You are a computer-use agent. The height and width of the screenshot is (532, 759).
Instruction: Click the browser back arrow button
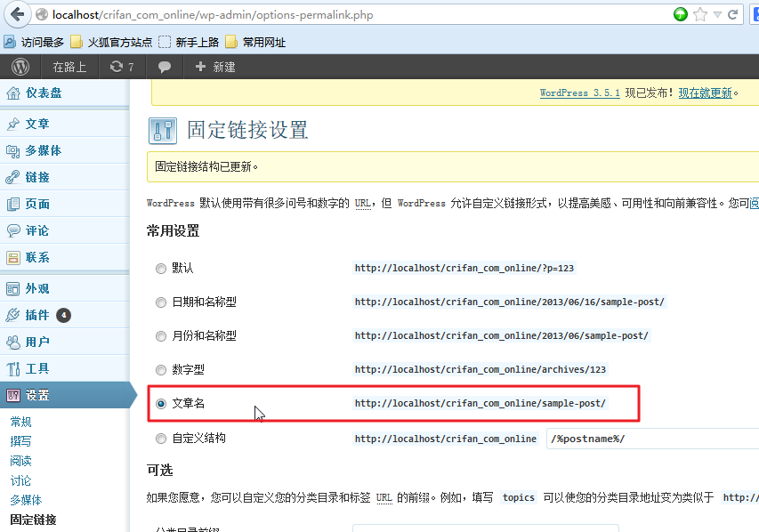18,14
